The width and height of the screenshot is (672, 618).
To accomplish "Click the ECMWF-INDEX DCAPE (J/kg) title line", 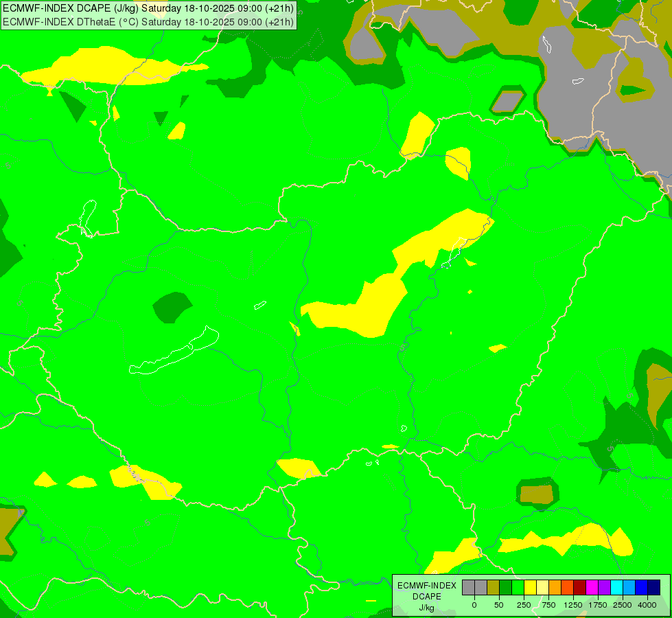I will click(x=148, y=9).
